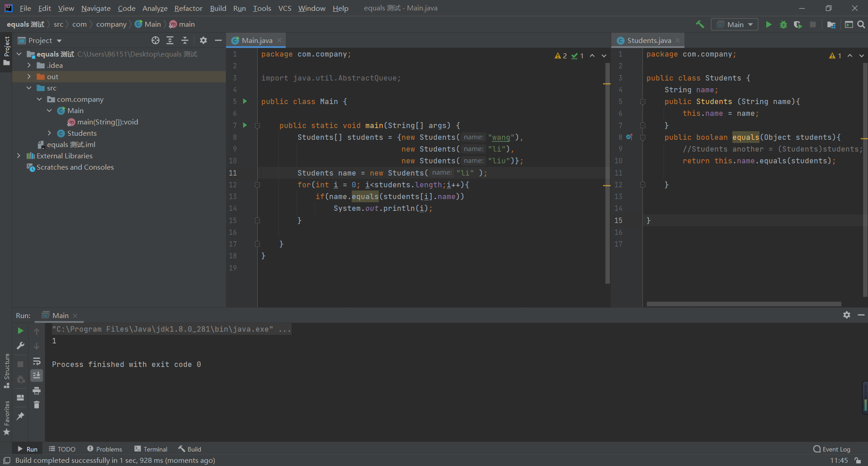
Task: Collapse com.company package node
Action: [x=39, y=99]
